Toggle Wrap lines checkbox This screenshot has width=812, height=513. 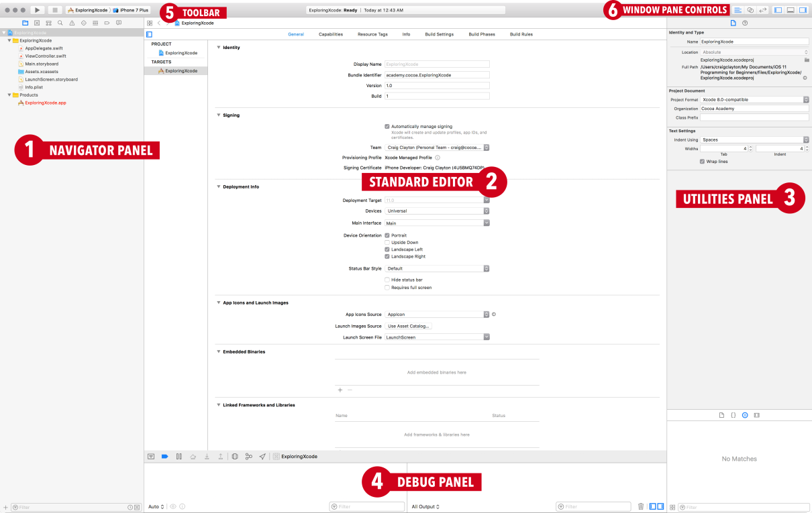click(x=703, y=162)
